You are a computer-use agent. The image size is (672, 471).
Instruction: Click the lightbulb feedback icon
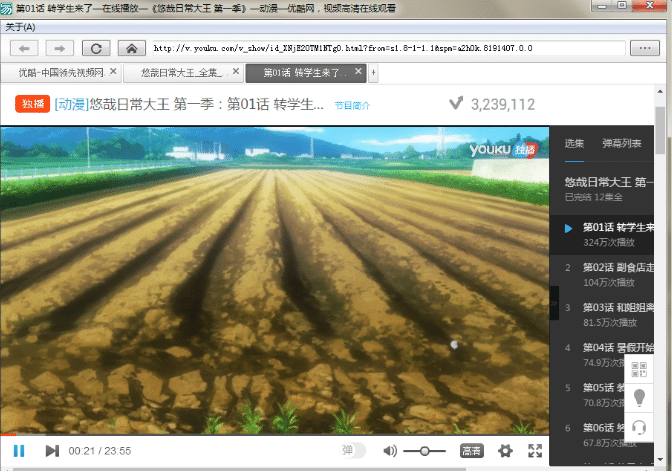pyautogui.click(x=638, y=398)
